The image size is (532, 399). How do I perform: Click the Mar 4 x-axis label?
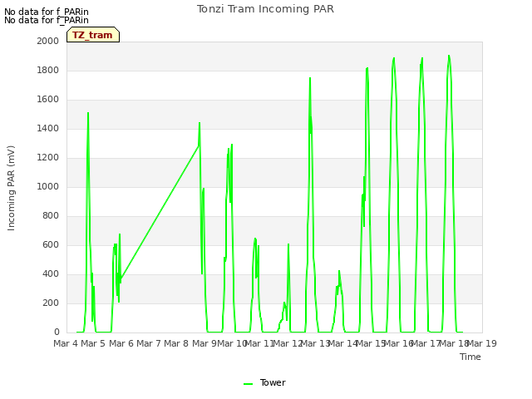pos(66,343)
